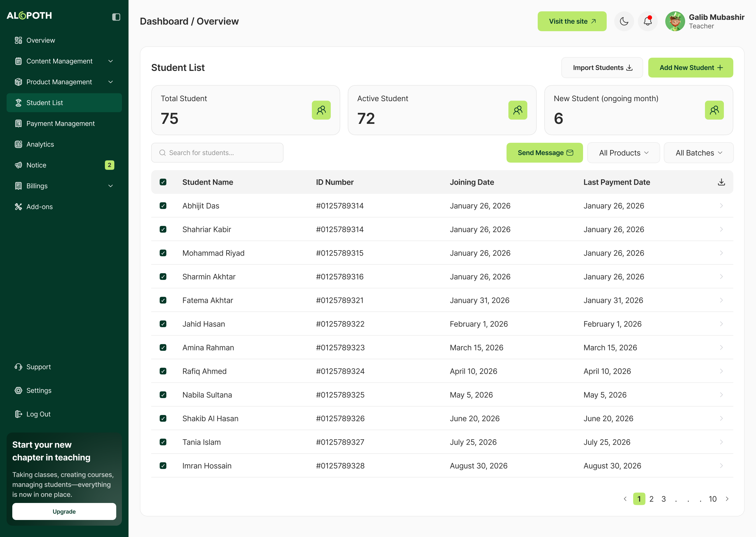Open Overview in sidebar
The image size is (756, 537).
tap(64, 40)
